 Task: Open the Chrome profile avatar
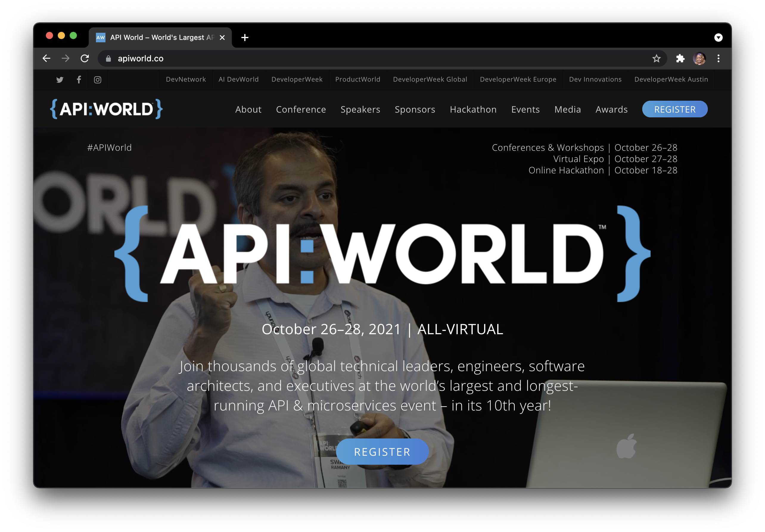[699, 59]
